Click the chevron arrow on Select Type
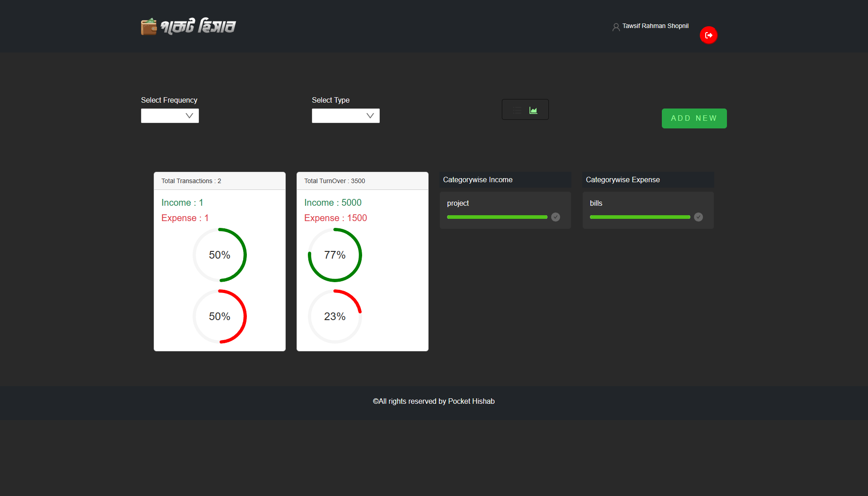 [x=369, y=116]
